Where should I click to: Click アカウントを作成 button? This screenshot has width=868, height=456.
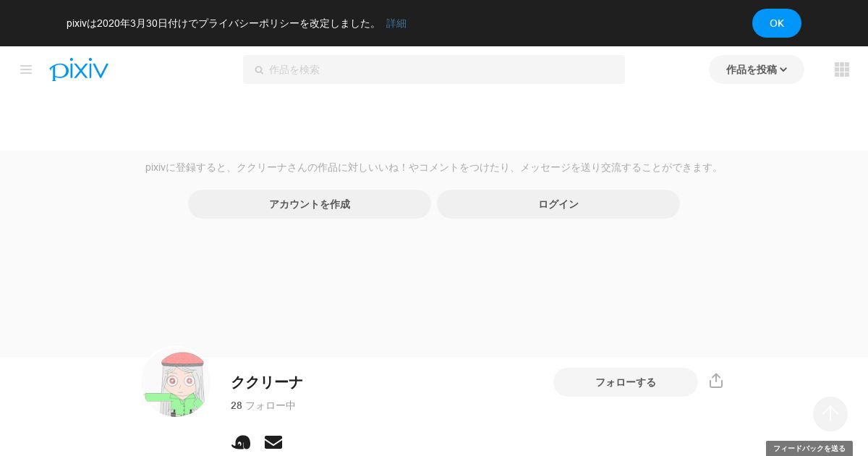[310, 204]
